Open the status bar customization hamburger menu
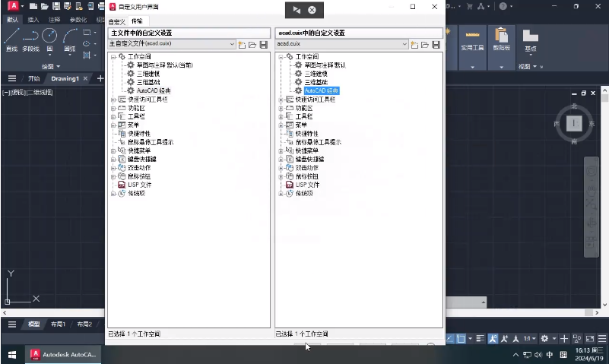This screenshot has width=609, height=364. click(601, 338)
